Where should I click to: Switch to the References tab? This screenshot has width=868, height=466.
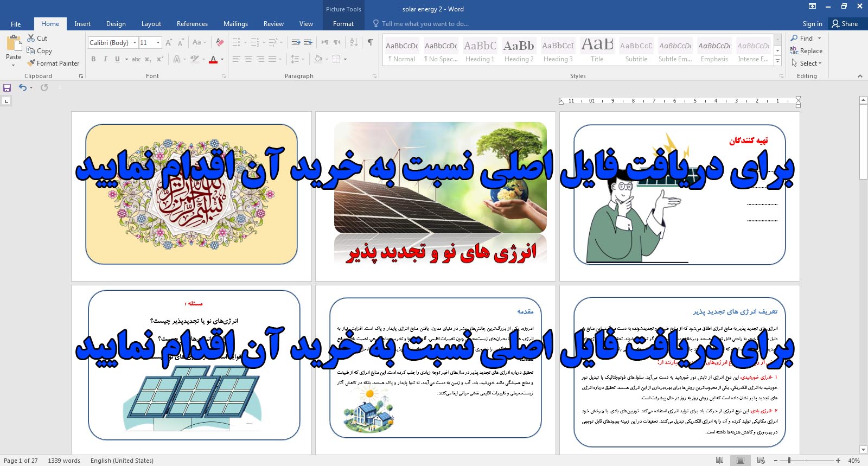[192, 24]
